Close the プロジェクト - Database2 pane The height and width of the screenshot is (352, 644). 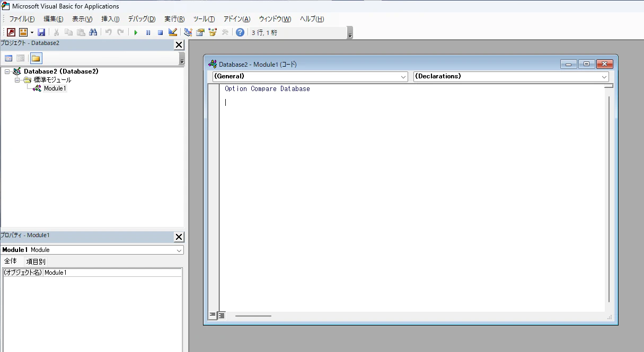point(179,45)
